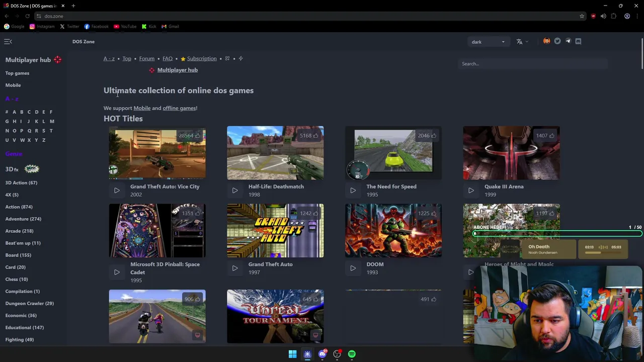Bookmark this page with the star icon
The image size is (644, 362).
click(x=582, y=16)
